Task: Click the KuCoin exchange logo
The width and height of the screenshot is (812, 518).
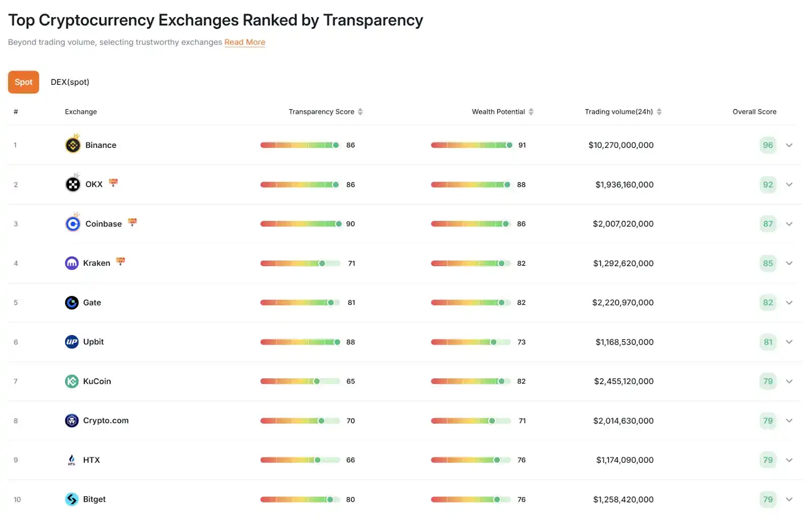Action: tap(73, 381)
